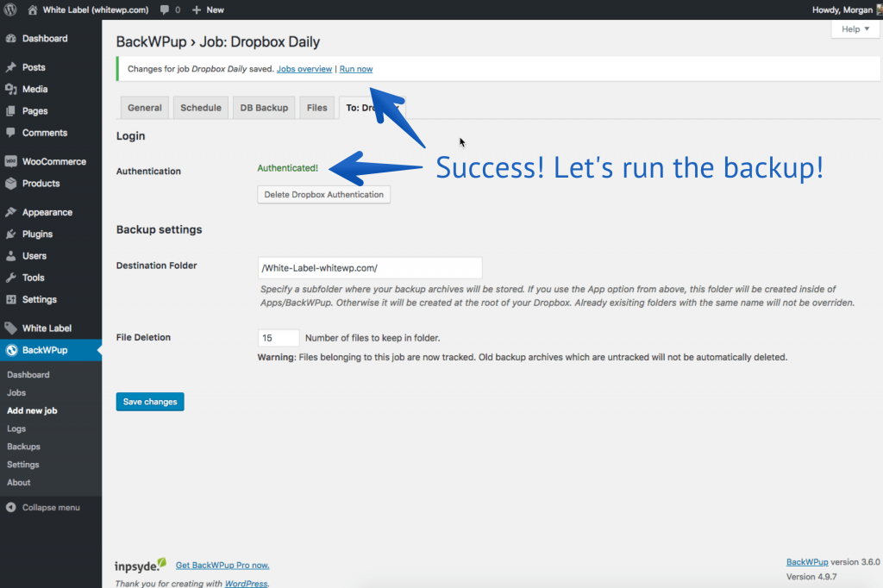Click Get BackWPup Pro now link

(x=222, y=565)
